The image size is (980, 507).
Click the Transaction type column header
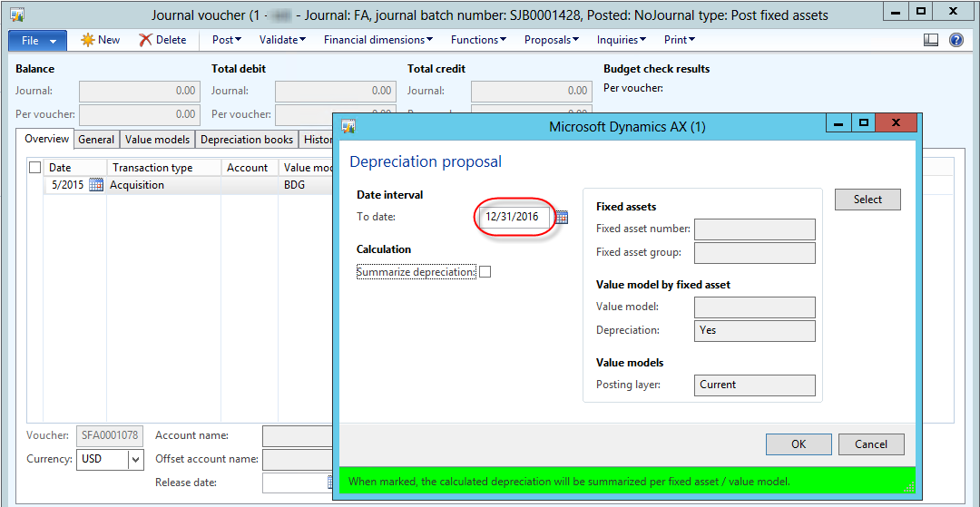[x=163, y=167]
